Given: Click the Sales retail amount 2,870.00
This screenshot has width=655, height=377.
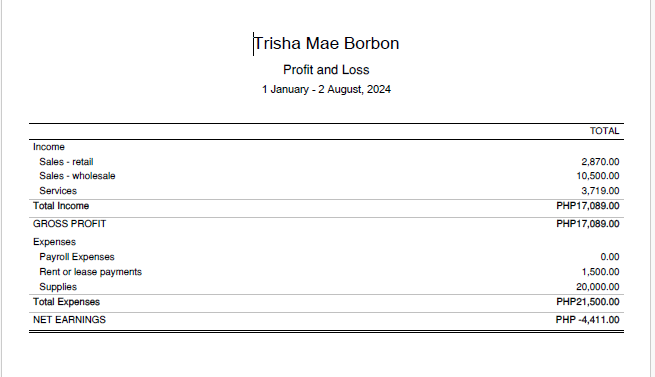Looking at the screenshot, I should [x=600, y=162].
